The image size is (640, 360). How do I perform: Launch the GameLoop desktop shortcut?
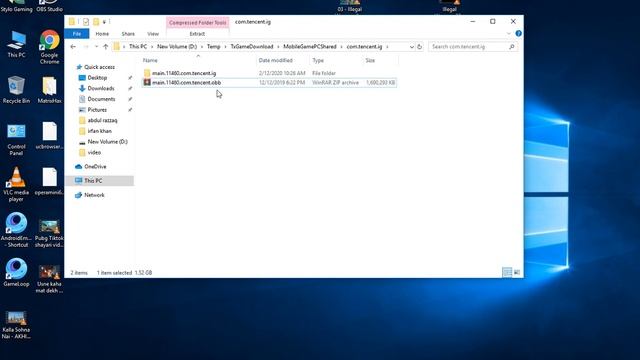tap(16, 273)
